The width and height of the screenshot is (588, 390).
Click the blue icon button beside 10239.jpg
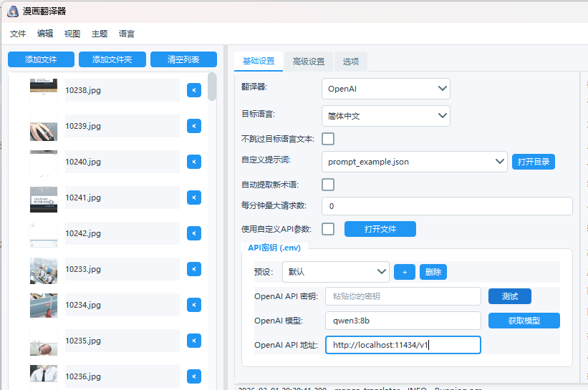pos(194,126)
